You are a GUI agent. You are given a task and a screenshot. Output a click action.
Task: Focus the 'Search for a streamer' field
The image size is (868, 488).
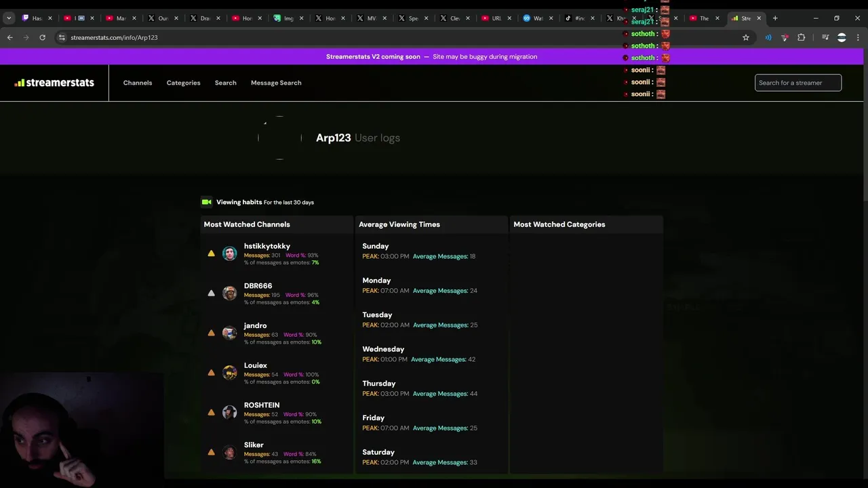(798, 83)
